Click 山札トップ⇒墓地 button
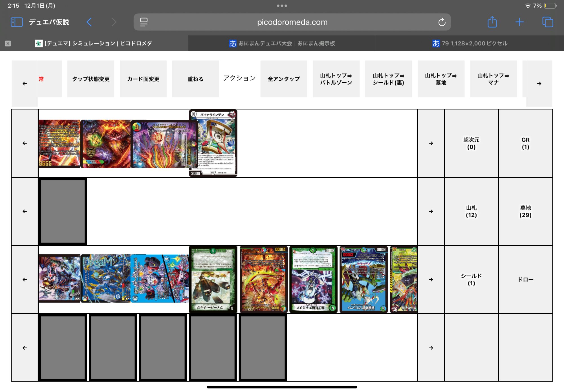 point(441,79)
